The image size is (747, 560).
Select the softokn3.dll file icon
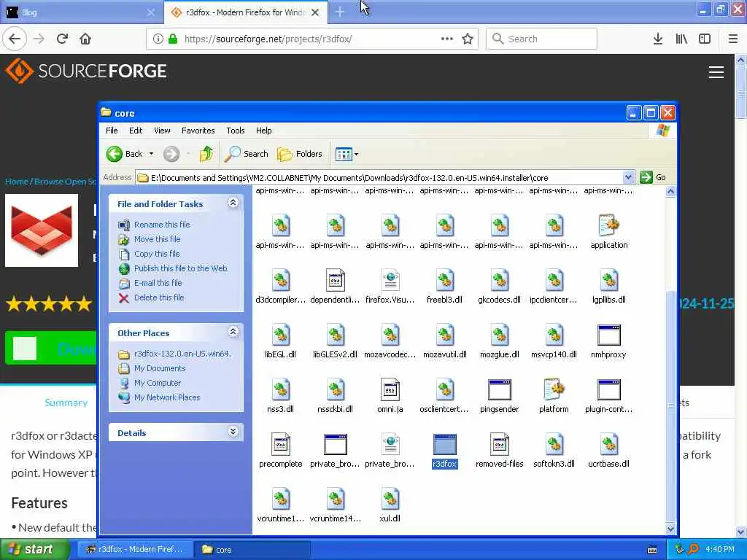tap(554, 444)
